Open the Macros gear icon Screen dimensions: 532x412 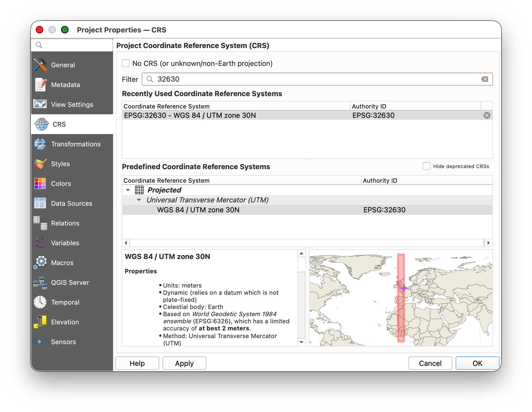pos(40,263)
